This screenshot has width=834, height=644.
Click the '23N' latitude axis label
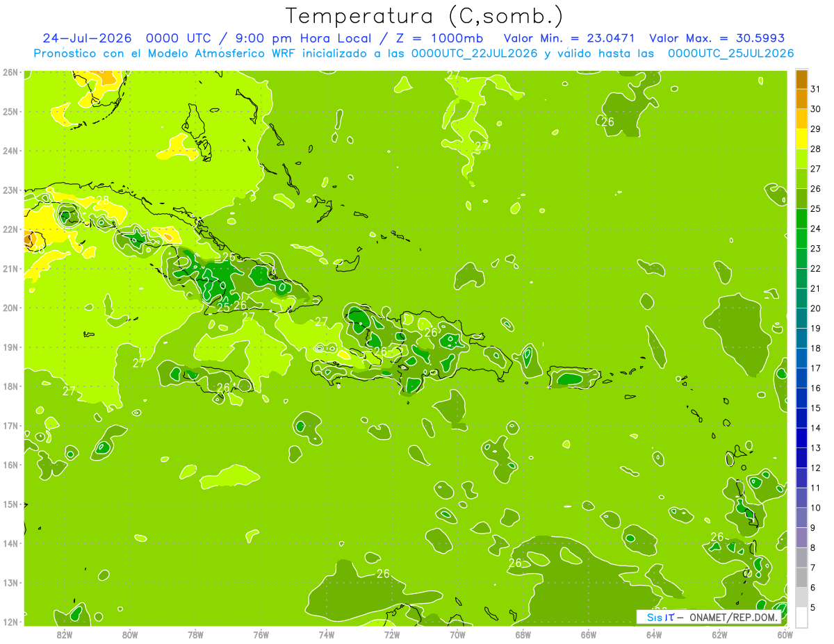[x=10, y=190]
